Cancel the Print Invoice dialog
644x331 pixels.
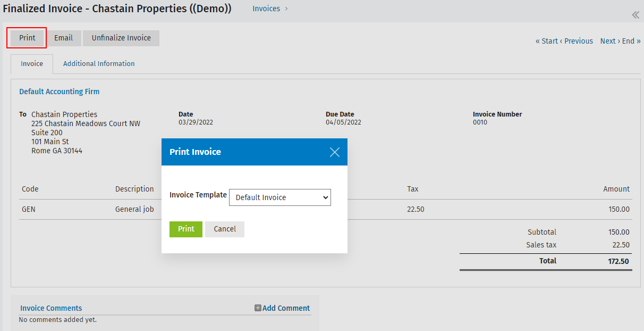click(x=224, y=229)
